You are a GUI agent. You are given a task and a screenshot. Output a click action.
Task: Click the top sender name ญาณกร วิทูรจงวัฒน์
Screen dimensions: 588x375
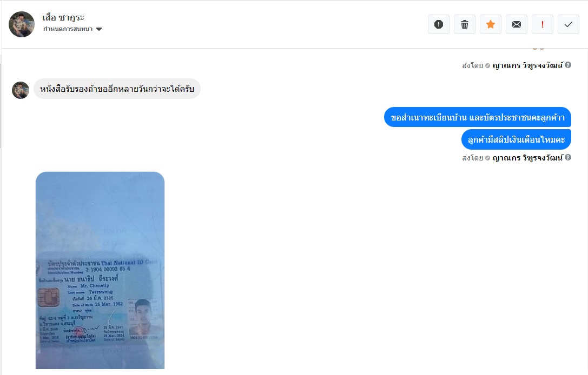527,65
